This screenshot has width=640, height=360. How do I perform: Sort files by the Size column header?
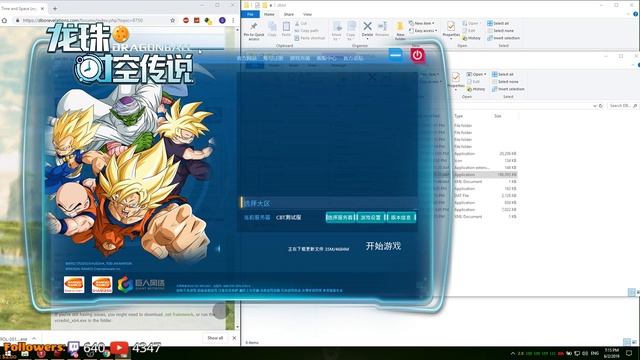click(x=498, y=116)
